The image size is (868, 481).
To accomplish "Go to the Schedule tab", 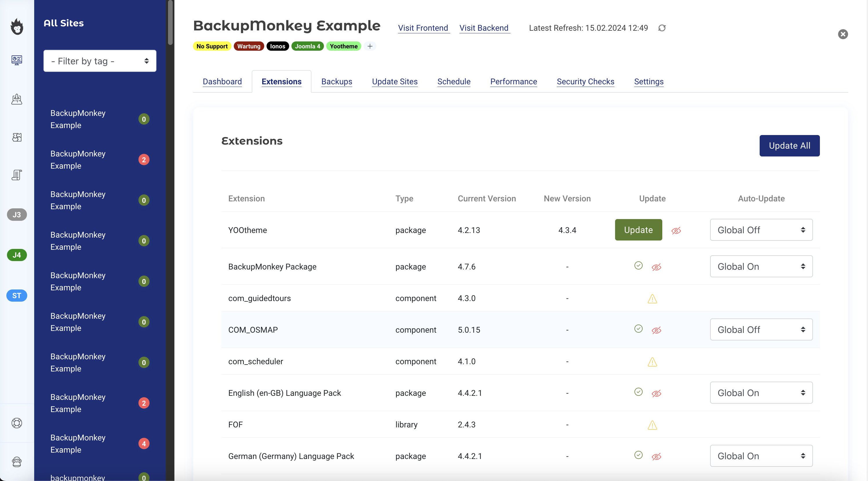I will pyautogui.click(x=453, y=82).
